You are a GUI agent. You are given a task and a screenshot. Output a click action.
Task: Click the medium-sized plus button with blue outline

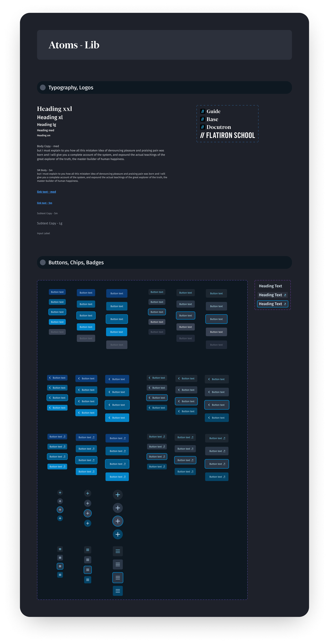click(87, 513)
